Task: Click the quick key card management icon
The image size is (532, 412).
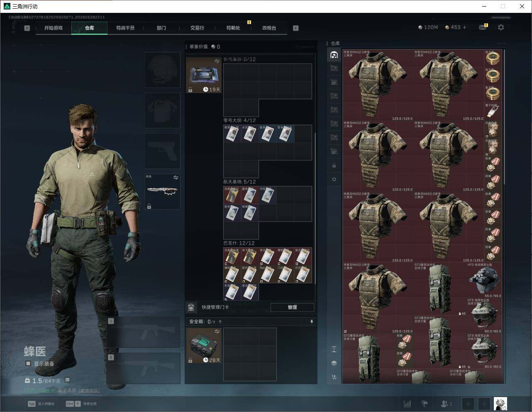Action: coord(191,307)
